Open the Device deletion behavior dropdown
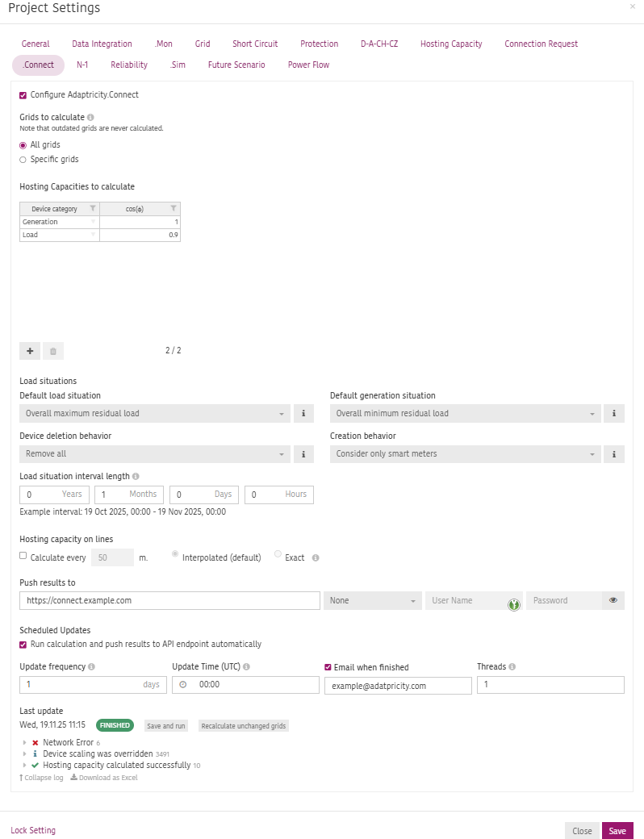 pyautogui.click(x=153, y=453)
